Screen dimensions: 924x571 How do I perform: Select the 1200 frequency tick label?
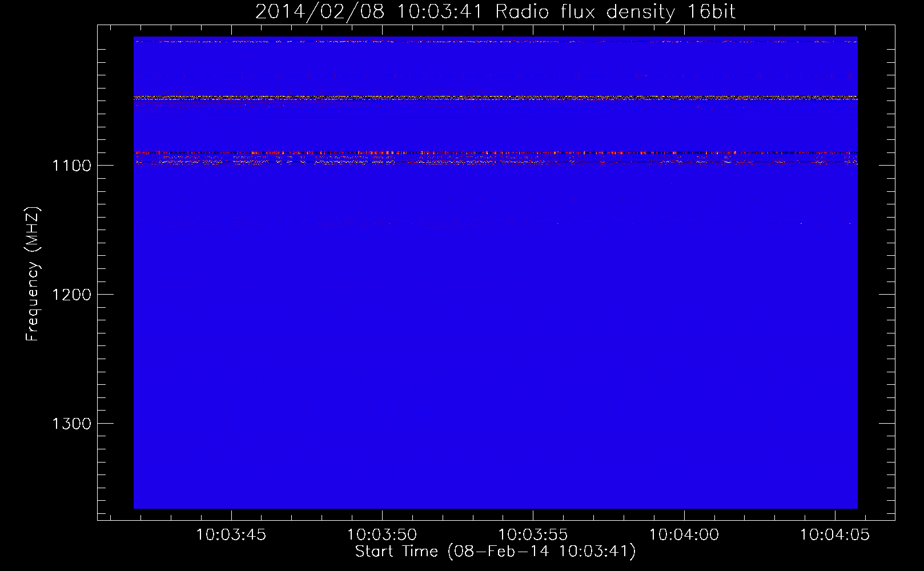pyautogui.click(x=71, y=295)
